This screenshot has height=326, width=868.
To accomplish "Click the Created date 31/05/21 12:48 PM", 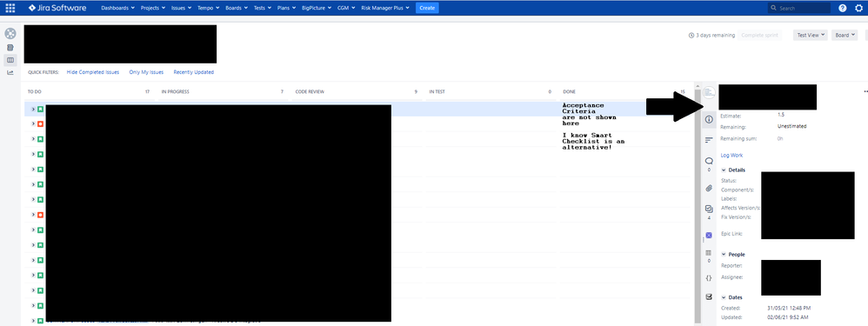I will coord(788,308).
